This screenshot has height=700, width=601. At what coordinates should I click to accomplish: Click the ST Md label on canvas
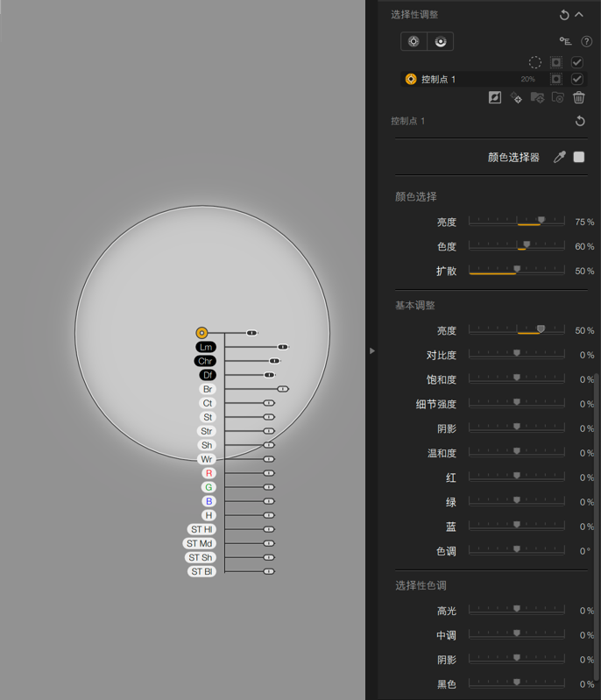tap(200, 543)
